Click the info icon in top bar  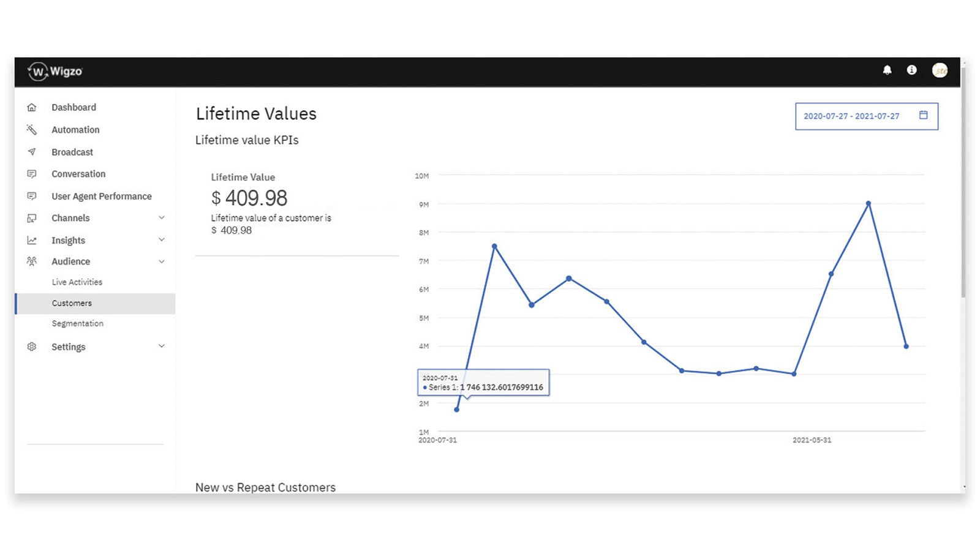913,70
